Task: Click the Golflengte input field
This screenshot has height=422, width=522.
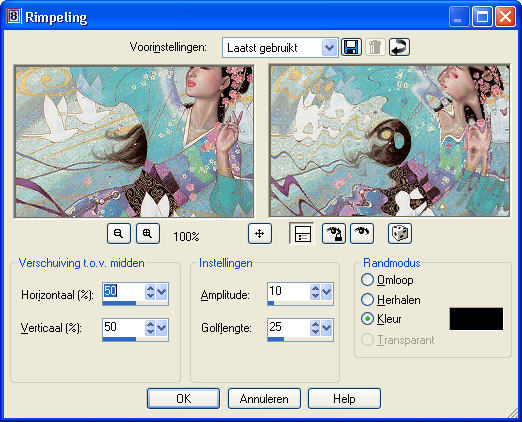Action: (289, 328)
